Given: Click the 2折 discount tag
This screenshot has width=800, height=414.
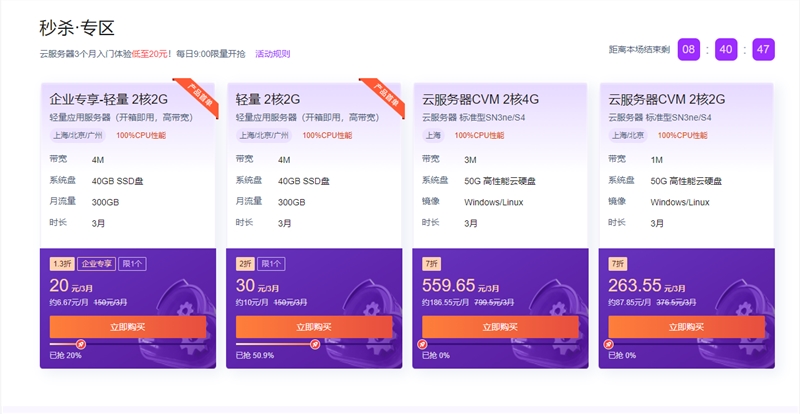Looking at the screenshot, I should [x=245, y=264].
